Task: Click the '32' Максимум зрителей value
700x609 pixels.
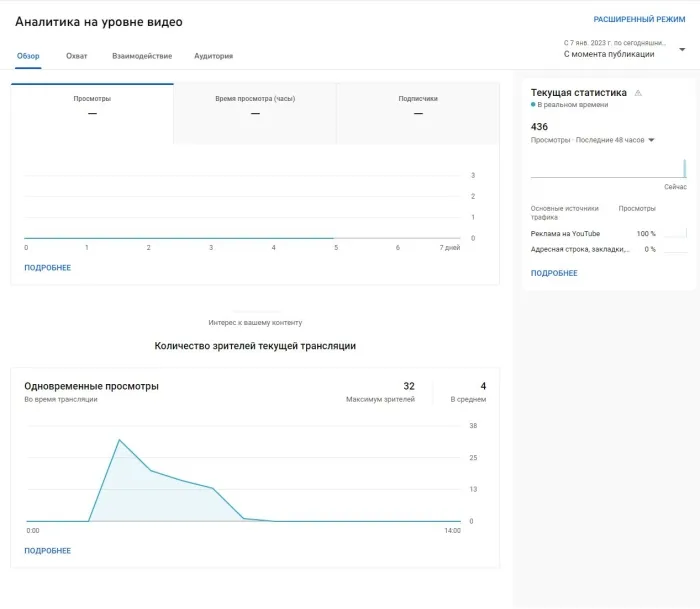Action: [409, 386]
